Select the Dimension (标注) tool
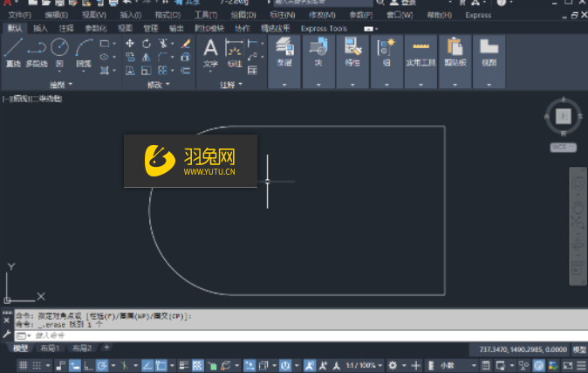 pos(235,52)
